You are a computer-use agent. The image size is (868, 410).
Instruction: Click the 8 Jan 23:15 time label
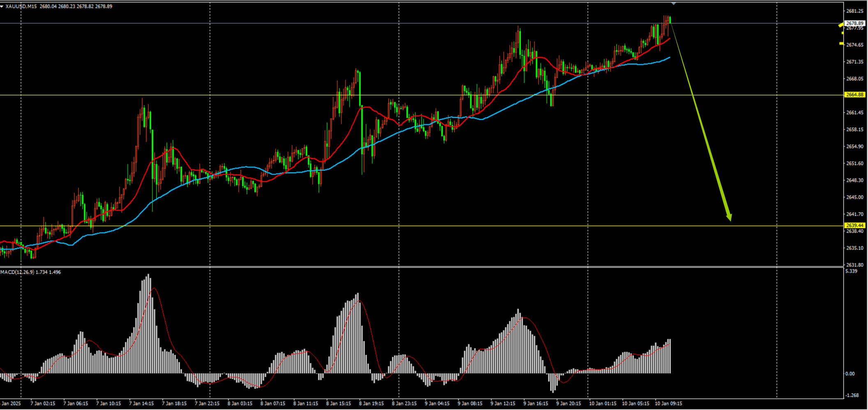pos(405,404)
